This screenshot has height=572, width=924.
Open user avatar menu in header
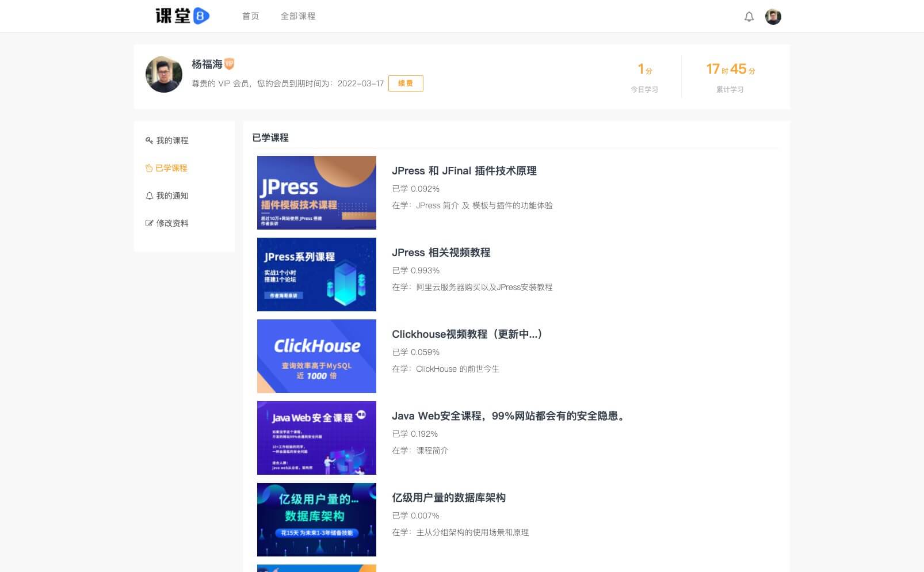[x=773, y=17]
